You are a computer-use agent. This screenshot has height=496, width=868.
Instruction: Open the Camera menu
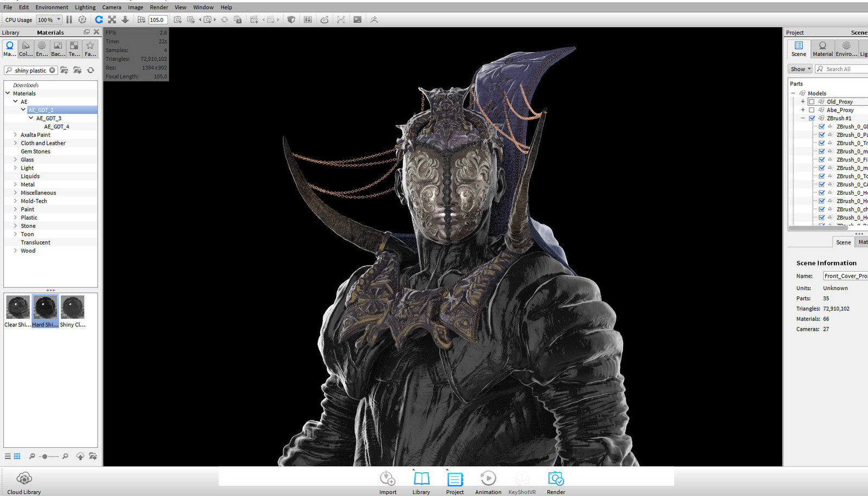point(112,7)
